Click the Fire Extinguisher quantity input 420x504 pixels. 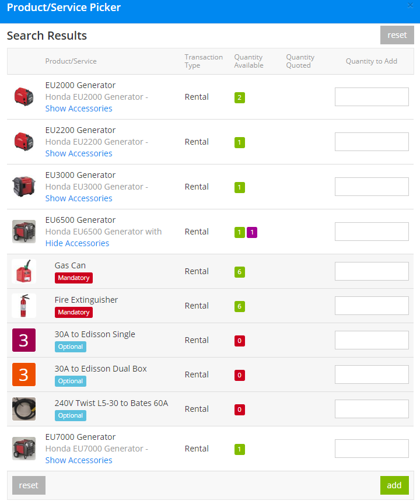click(x=372, y=306)
